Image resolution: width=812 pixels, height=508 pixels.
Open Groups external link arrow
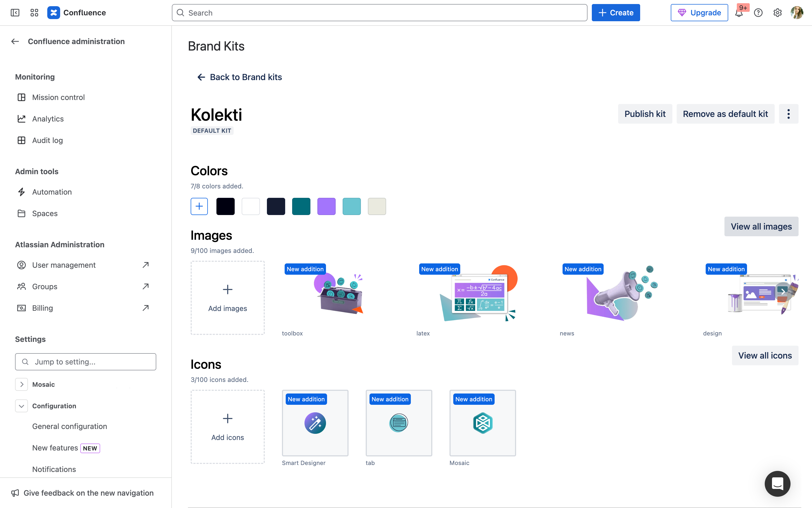point(146,287)
